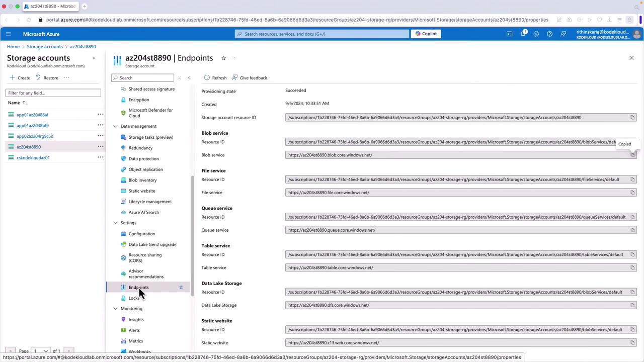This screenshot has height=362, width=644.
Task: Click the ellipsis next to the title star
Action: 234,58
